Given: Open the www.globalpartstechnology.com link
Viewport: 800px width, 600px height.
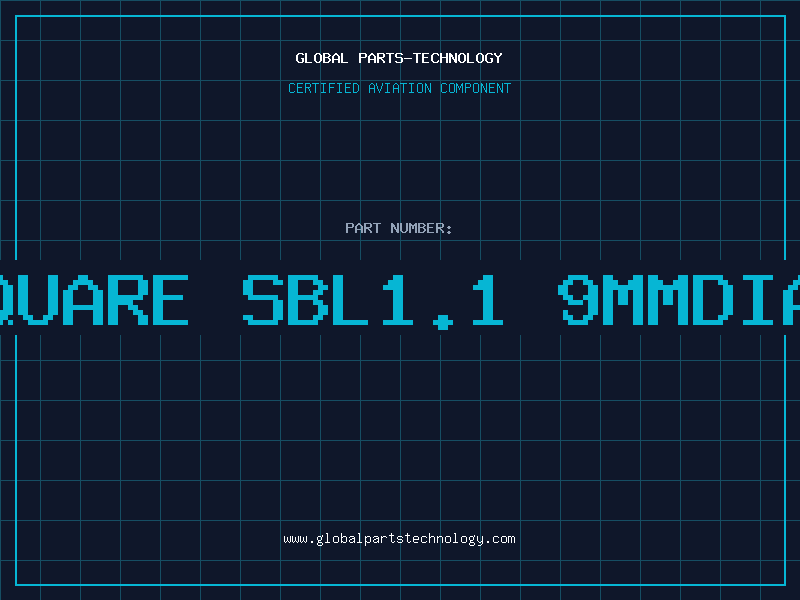Looking at the screenshot, I should (399, 539).
